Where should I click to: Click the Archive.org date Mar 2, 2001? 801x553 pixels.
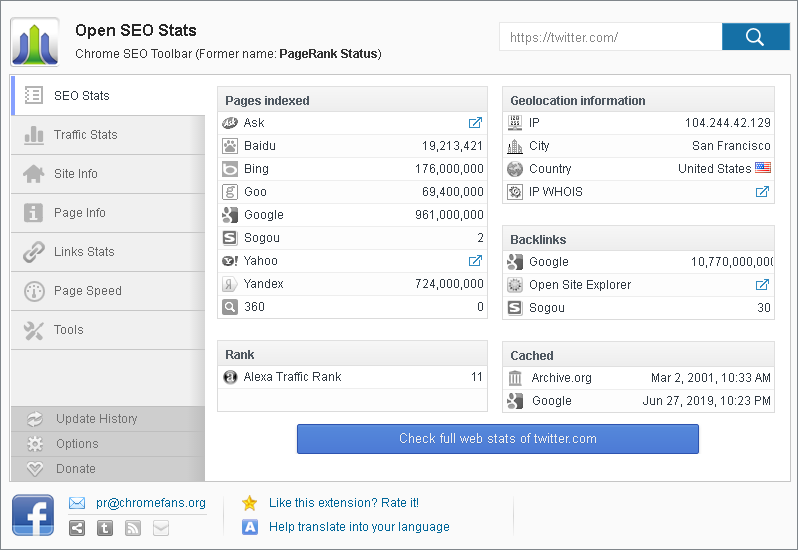click(x=711, y=378)
